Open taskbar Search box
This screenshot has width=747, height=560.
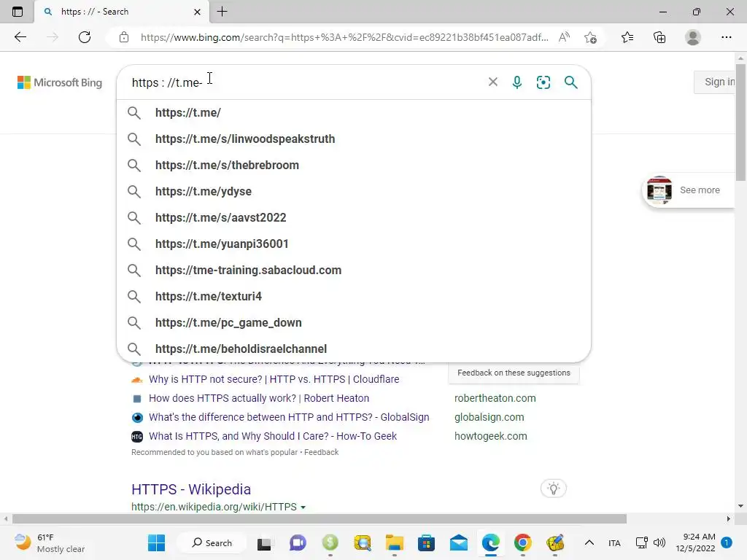(x=212, y=542)
